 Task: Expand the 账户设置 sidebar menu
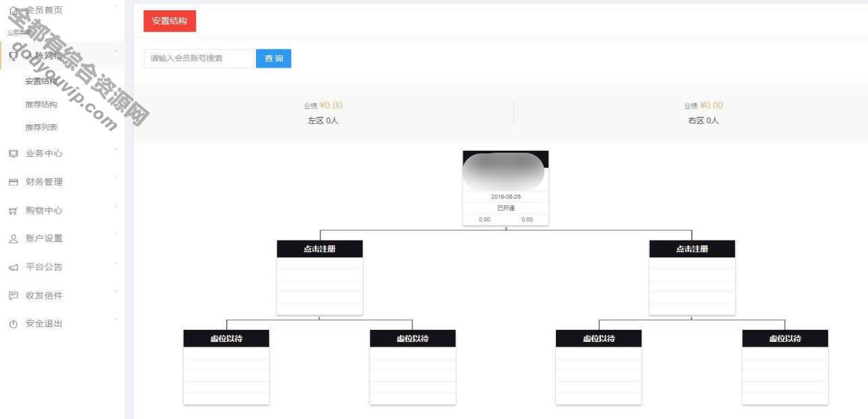coord(45,239)
